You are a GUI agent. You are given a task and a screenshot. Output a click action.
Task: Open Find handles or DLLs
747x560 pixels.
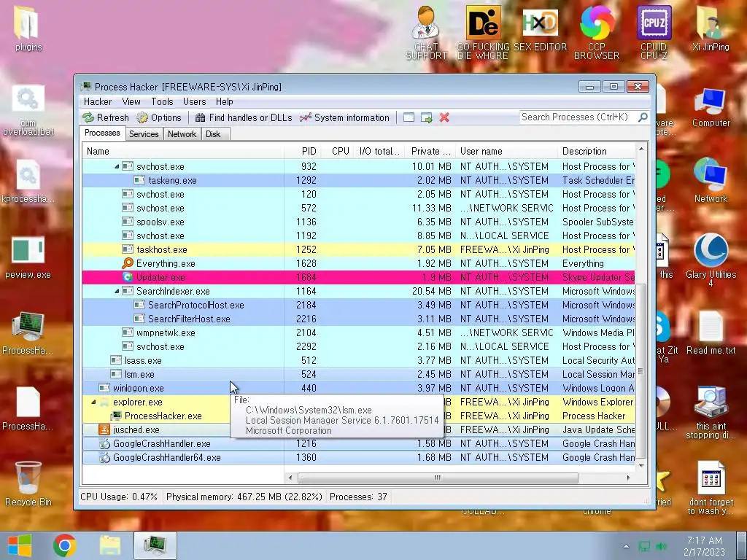[x=244, y=117]
